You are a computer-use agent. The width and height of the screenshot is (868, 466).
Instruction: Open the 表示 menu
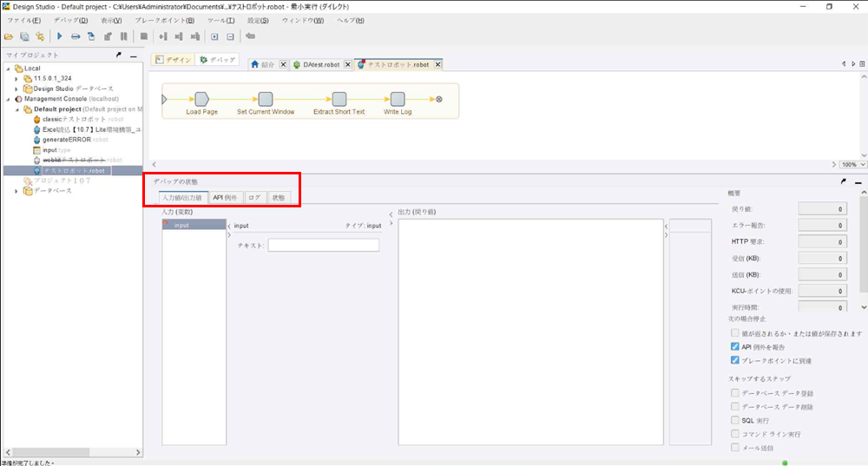[x=111, y=21]
